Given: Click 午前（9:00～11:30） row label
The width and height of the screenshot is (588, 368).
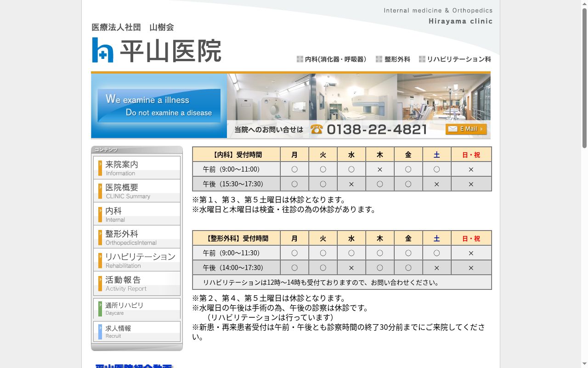Looking at the screenshot, I should point(237,253).
